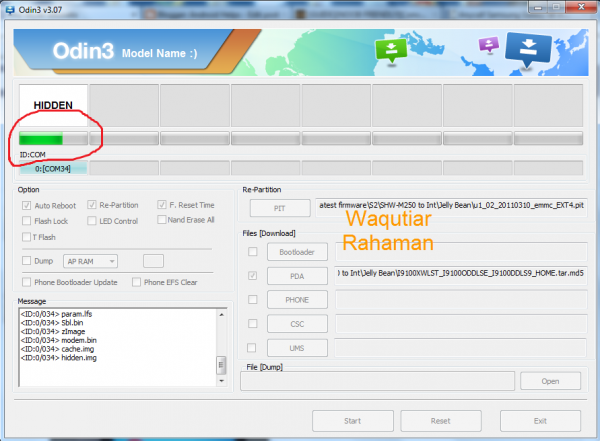Select the Sbl.bin log line
Viewport: 600px width, 441px height.
click(x=52, y=323)
